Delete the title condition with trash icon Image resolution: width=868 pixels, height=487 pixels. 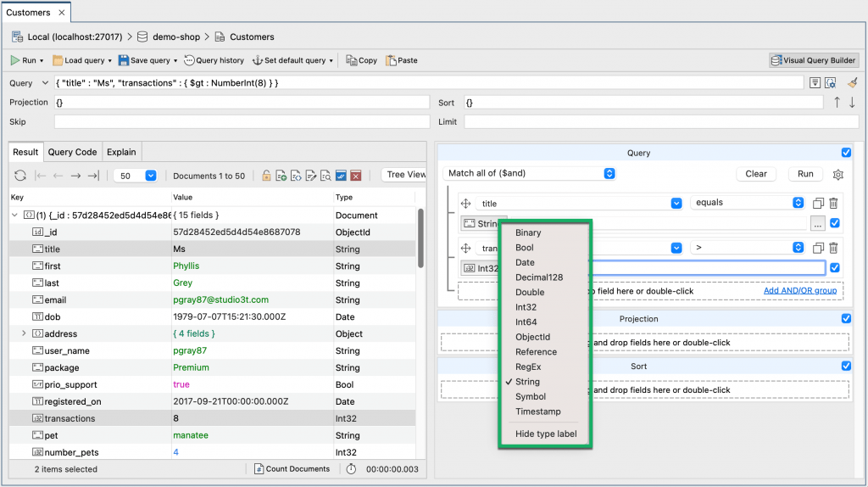tap(833, 203)
